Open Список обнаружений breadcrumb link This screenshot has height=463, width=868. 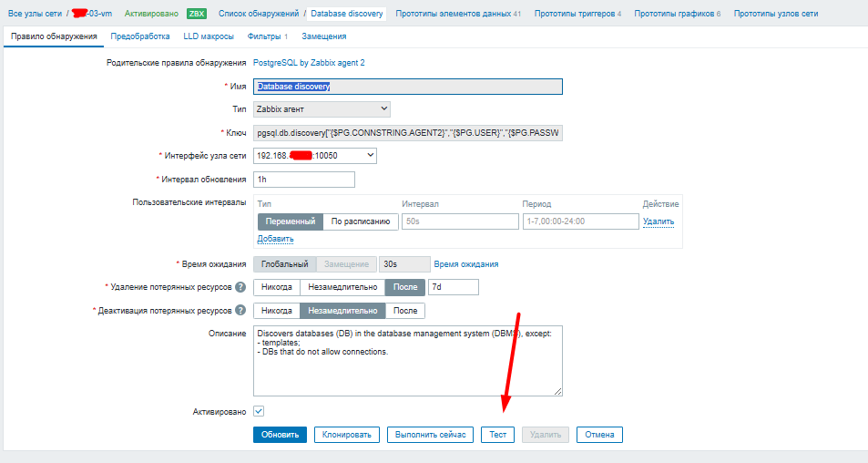[259, 14]
